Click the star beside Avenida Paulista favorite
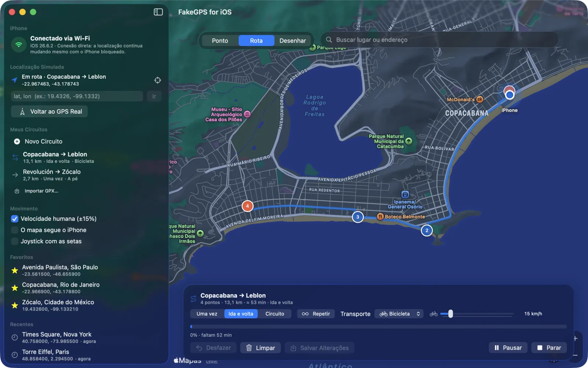 15,270
